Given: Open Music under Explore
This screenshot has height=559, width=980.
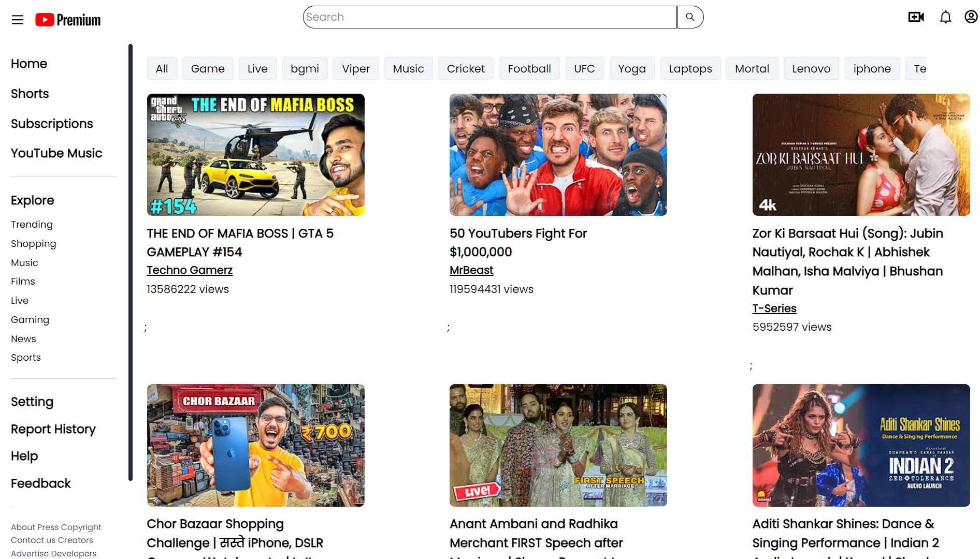Looking at the screenshot, I should point(24,262).
